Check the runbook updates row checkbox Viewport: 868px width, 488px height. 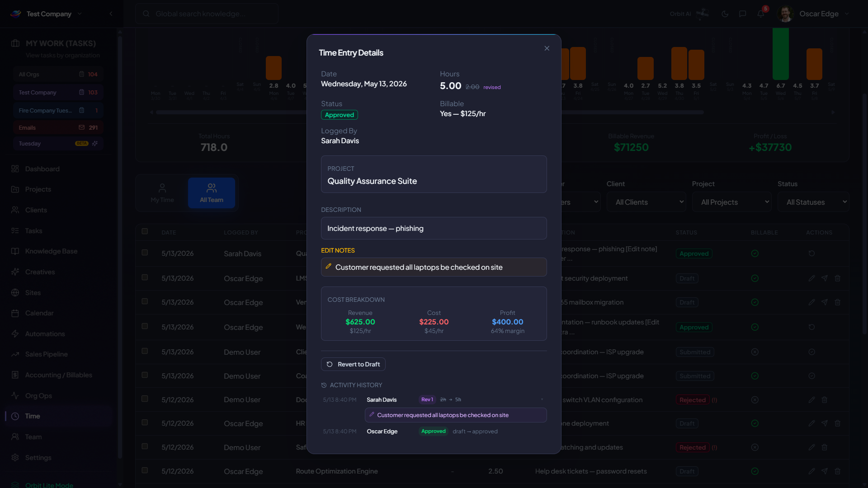145,326
